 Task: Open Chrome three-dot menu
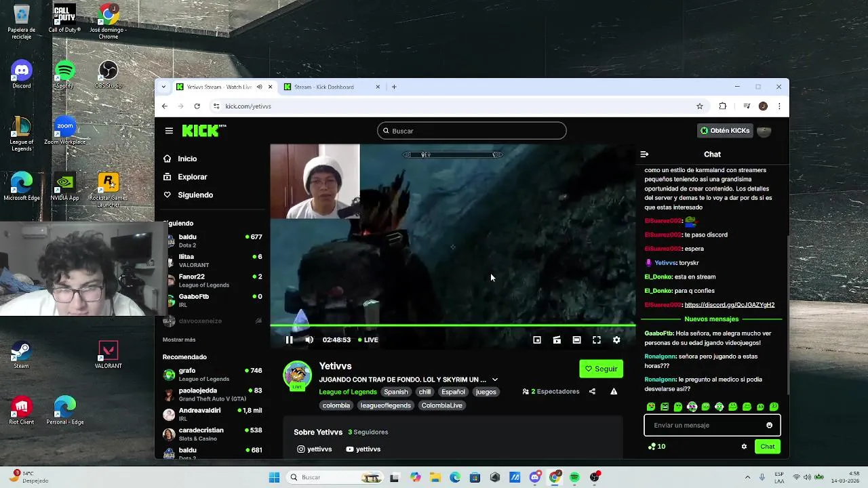(779, 106)
